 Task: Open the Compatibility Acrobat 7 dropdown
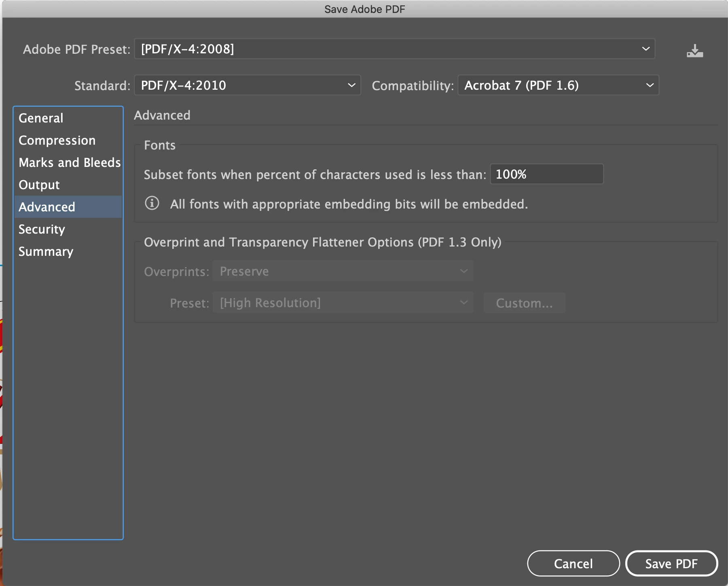(558, 85)
